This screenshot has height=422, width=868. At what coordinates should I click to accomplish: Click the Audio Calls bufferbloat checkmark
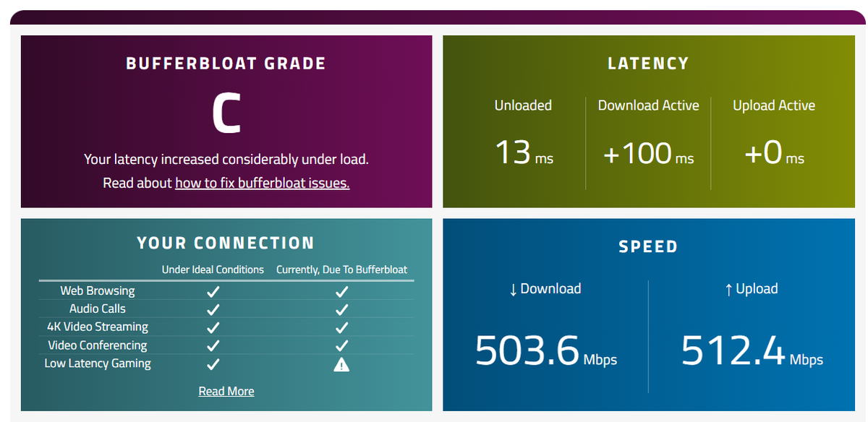342,309
